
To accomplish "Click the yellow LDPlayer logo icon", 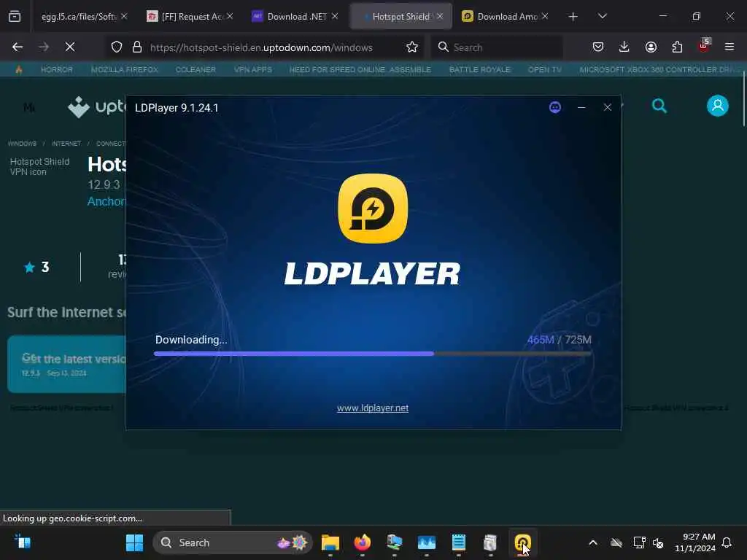I will [373, 208].
